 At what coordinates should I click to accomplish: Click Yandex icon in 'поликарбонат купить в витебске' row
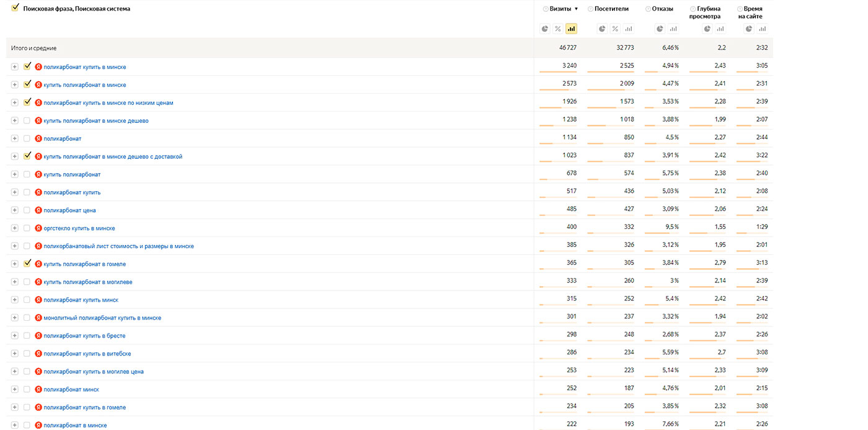pyautogui.click(x=38, y=354)
